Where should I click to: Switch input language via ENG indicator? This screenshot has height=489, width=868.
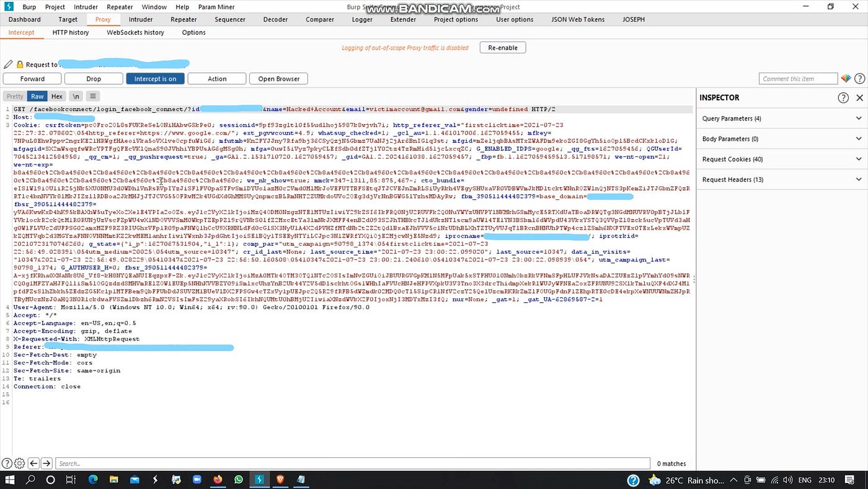(x=805, y=480)
